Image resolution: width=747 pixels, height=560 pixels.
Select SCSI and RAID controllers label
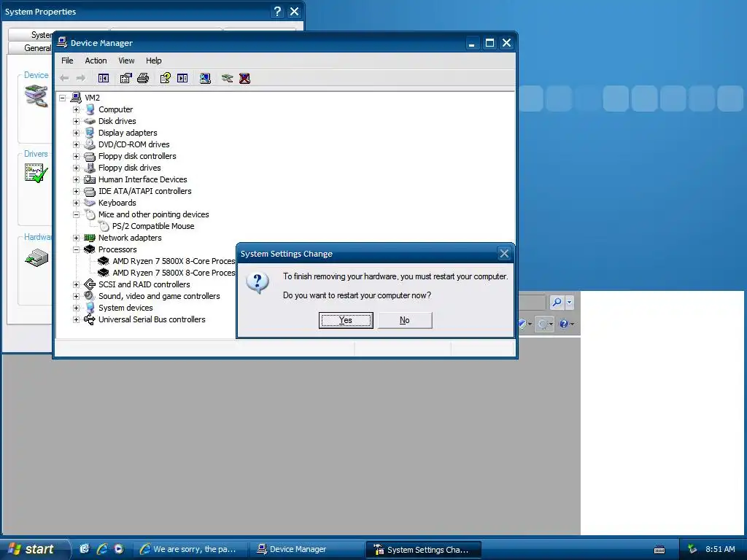[x=144, y=284]
